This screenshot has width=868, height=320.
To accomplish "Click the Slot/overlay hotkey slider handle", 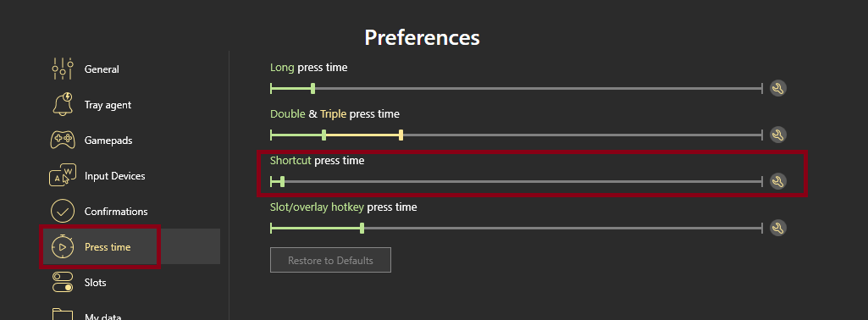I will click(x=362, y=228).
